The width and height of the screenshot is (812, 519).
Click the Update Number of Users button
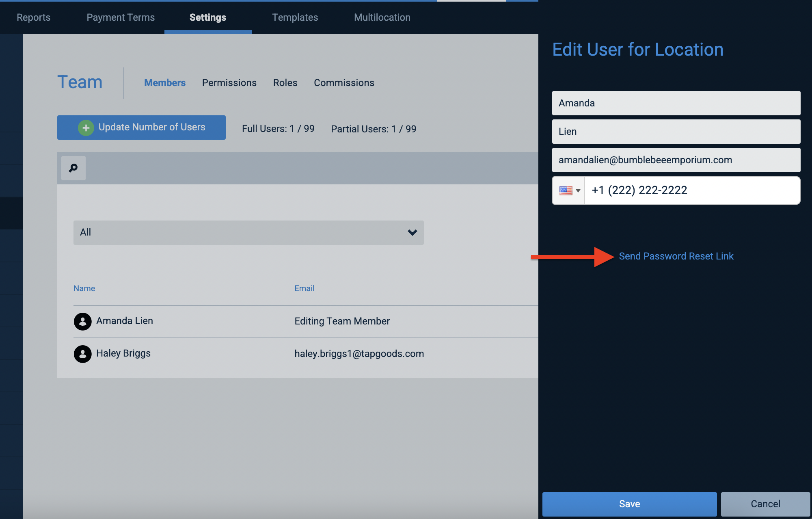(141, 128)
